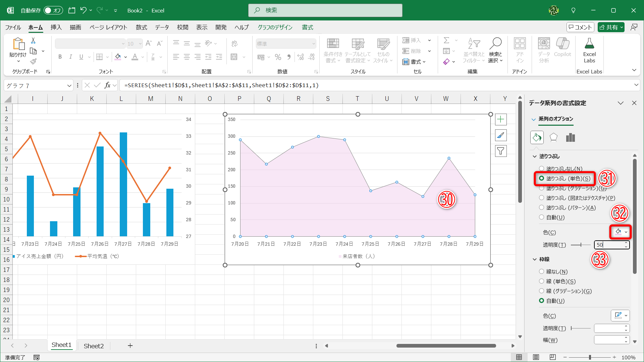Image resolution: width=644 pixels, height=362 pixels.
Task: Click the Chart Filters funnel icon
Action: [x=500, y=151]
